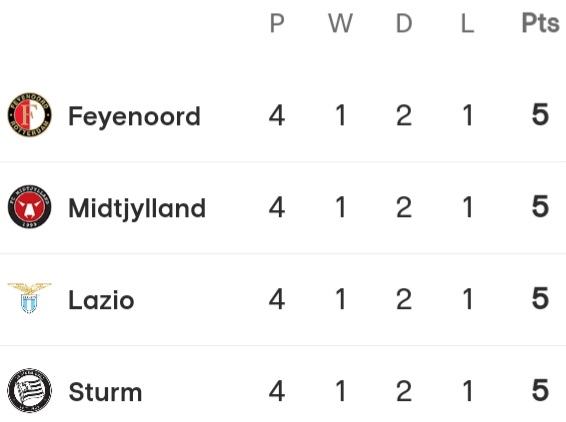Open the Midtjylland team name
The width and height of the screenshot is (566, 422).
[x=137, y=208]
